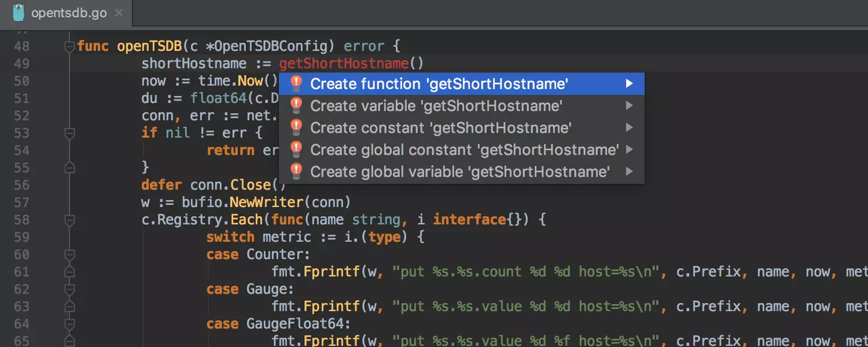Choose the Create global constant 'getShortHostname' entry

coord(464,150)
